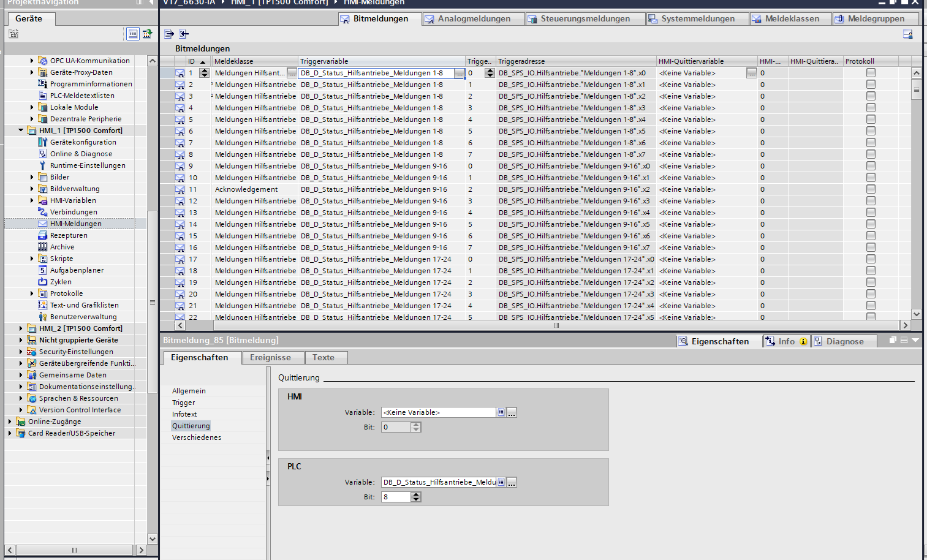Toggle the Protokoll checkbox for message 21

click(871, 306)
